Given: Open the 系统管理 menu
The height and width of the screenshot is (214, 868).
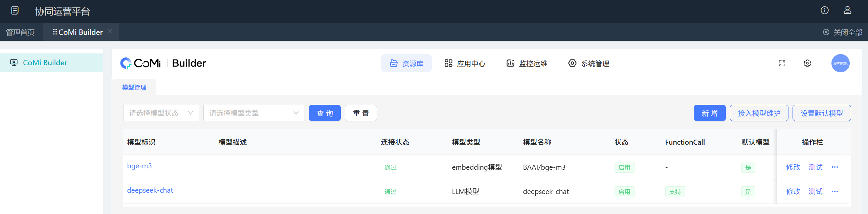Looking at the screenshot, I should click(588, 64).
